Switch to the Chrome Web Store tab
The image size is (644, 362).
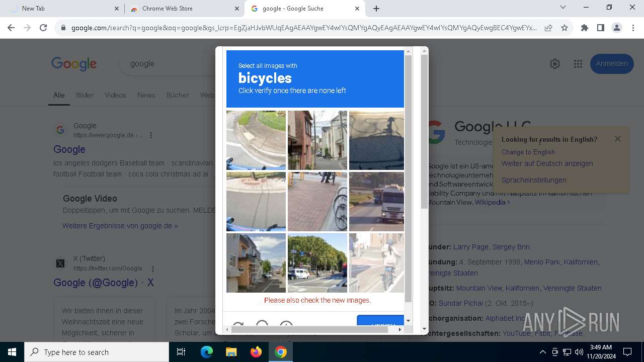[x=184, y=9]
